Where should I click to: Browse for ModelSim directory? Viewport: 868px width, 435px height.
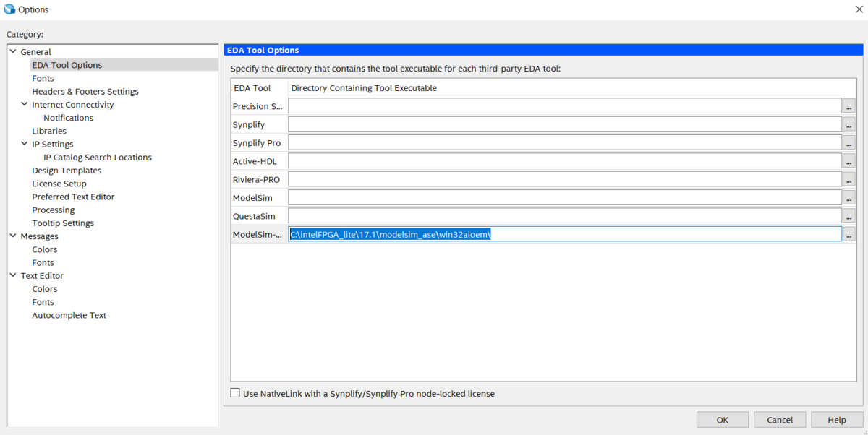849,197
